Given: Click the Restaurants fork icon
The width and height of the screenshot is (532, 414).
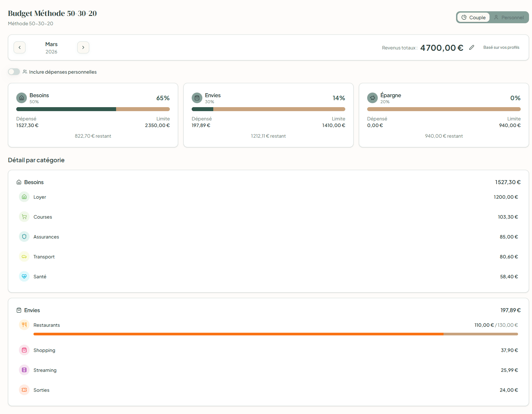Looking at the screenshot, I should point(24,325).
